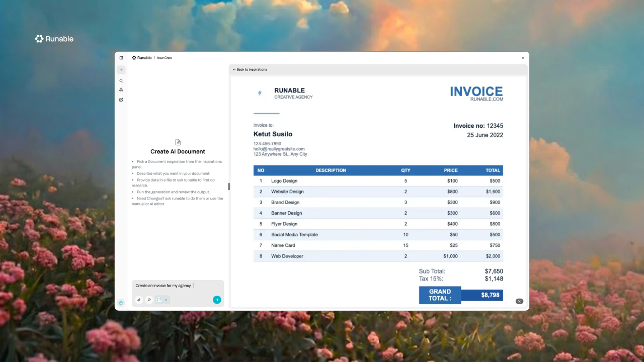Click the compose document icon in the sidebar
The image size is (644, 362).
click(121, 100)
